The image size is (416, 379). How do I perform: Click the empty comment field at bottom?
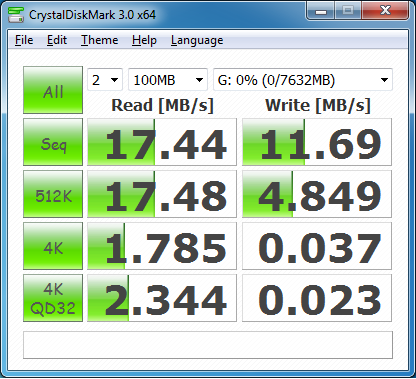click(x=208, y=345)
